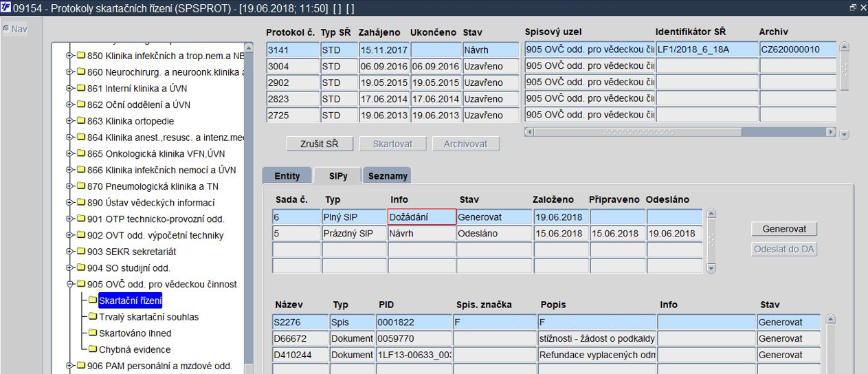868x374 pixels.
Task: Open Skartováno ihned tree item
Action: click(135, 333)
